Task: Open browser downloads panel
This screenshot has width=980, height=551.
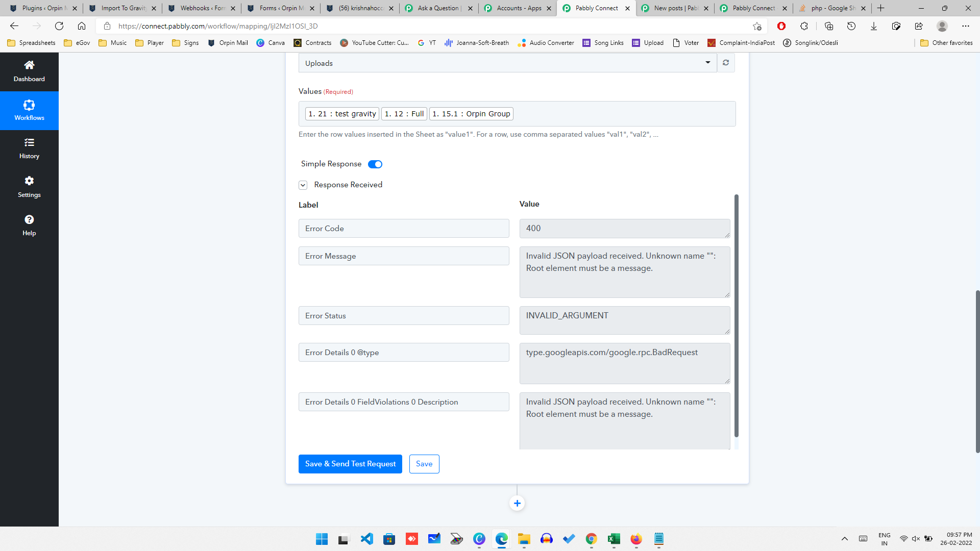Action: click(x=874, y=26)
